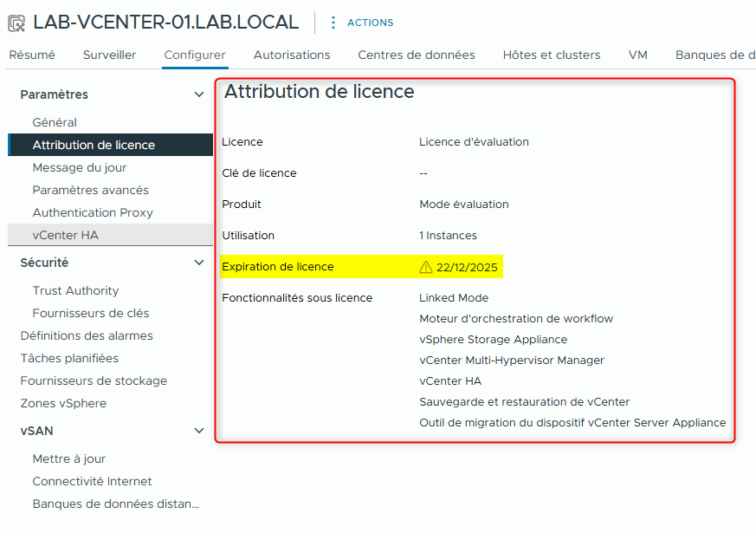Select Définitions des alarmes
This screenshot has width=756, height=533.
(87, 335)
